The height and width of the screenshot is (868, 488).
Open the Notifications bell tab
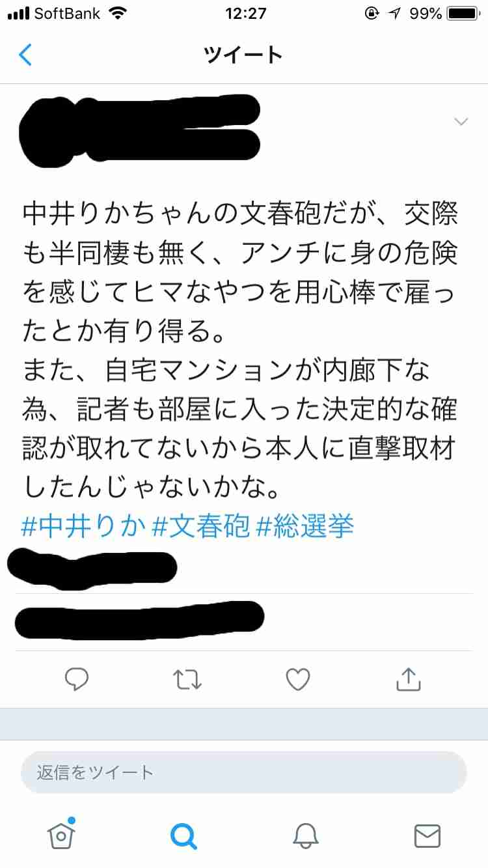pyautogui.click(x=306, y=835)
